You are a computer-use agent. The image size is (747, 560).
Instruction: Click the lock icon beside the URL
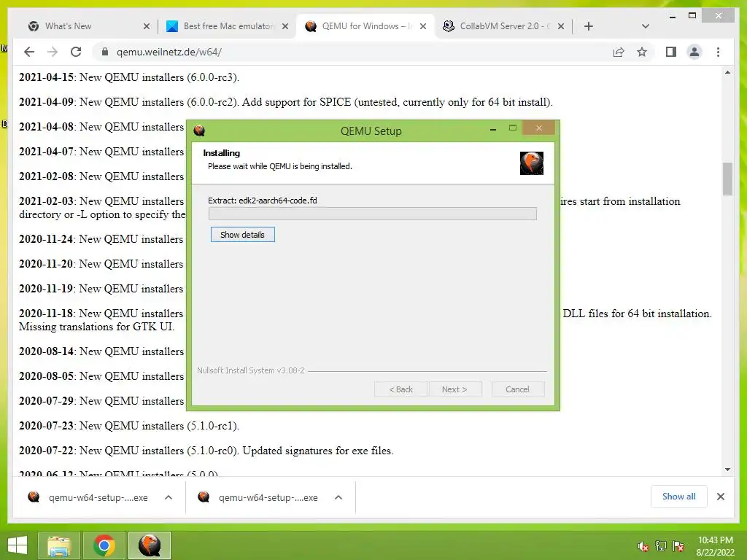105,52
